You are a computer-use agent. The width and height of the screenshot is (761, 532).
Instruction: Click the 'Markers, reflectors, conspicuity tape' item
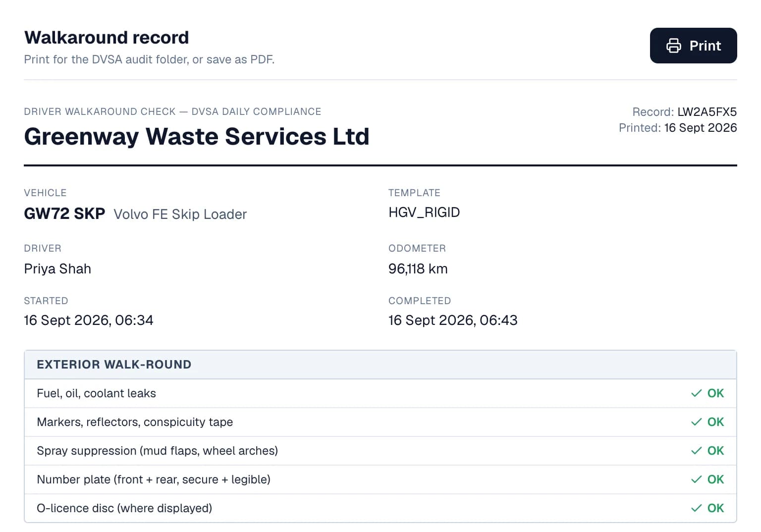(380, 422)
